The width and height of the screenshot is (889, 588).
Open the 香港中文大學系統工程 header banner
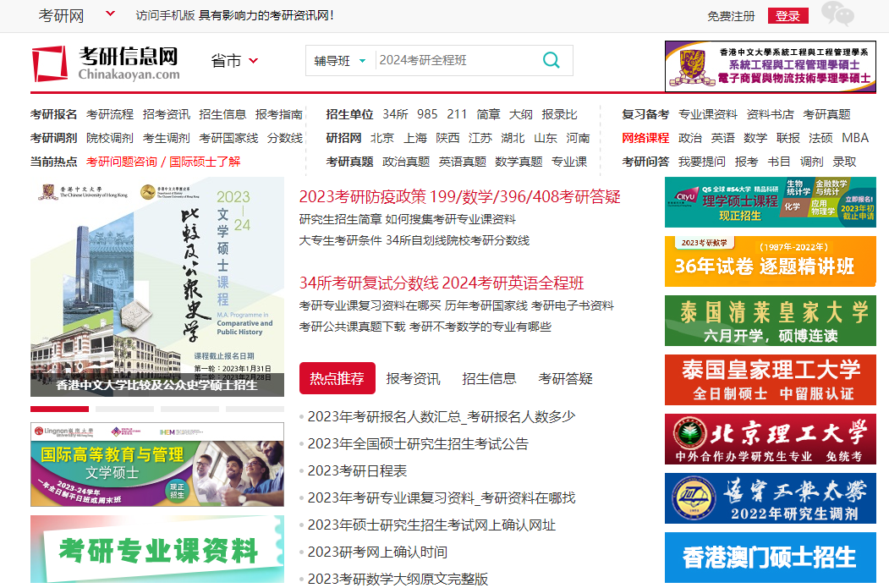pyautogui.click(x=771, y=66)
